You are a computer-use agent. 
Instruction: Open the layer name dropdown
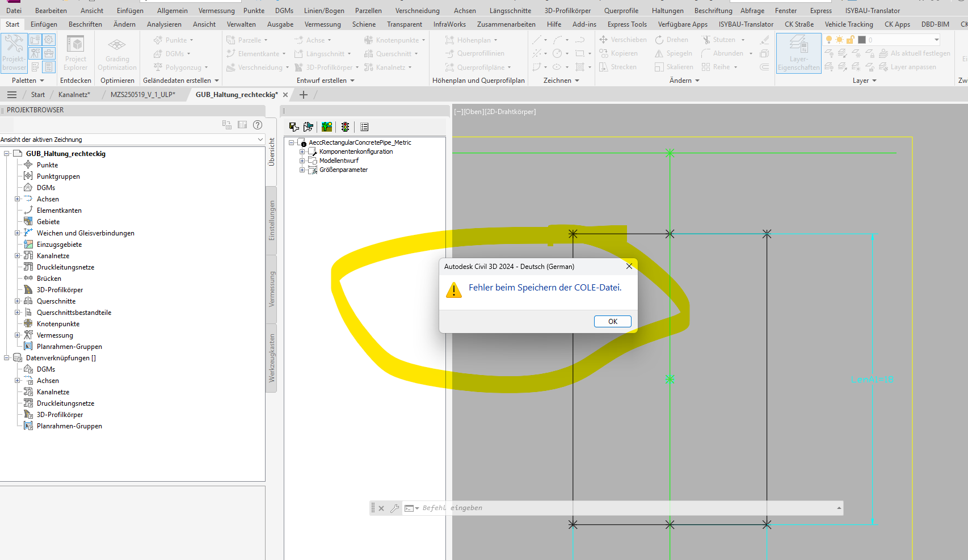[936, 40]
